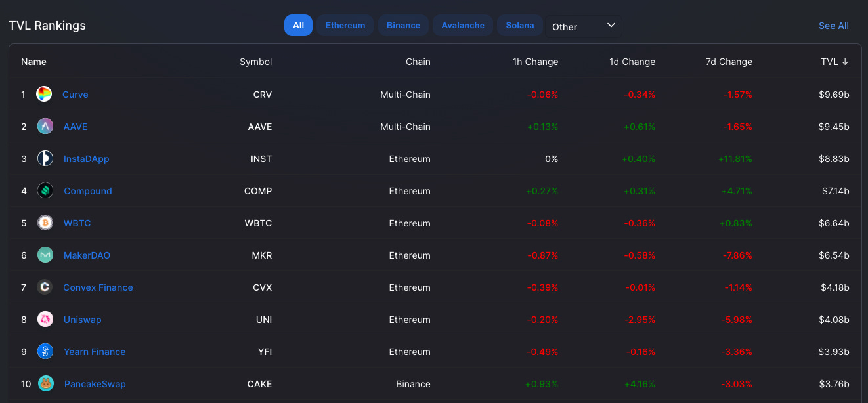Image resolution: width=868 pixels, height=403 pixels.
Task: Click the Curve protocol logo icon
Action: [x=44, y=95]
